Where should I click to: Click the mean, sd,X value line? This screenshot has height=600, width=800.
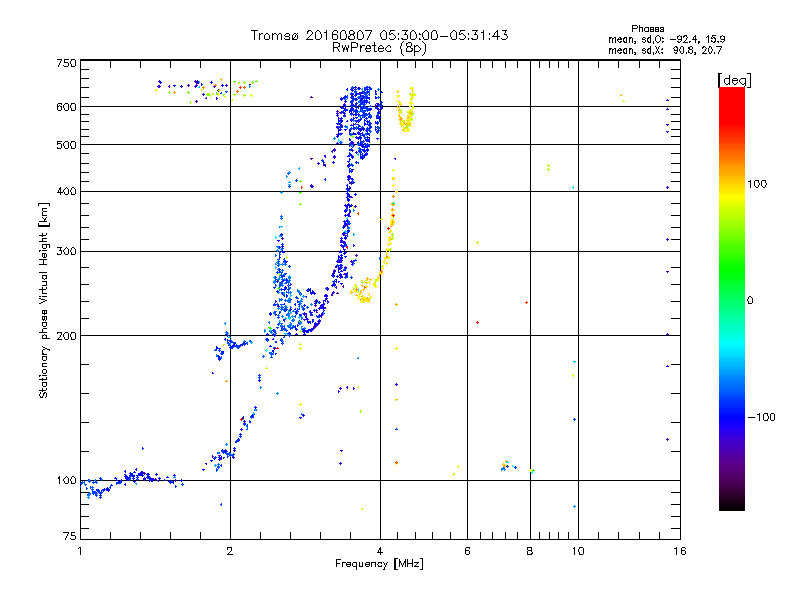pos(665,50)
